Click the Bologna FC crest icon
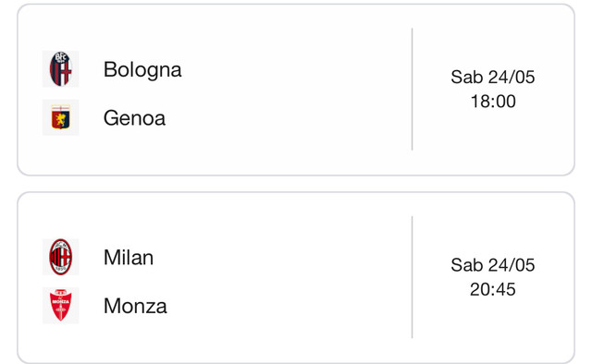The width and height of the screenshot is (592, 364). pos(60,69)
